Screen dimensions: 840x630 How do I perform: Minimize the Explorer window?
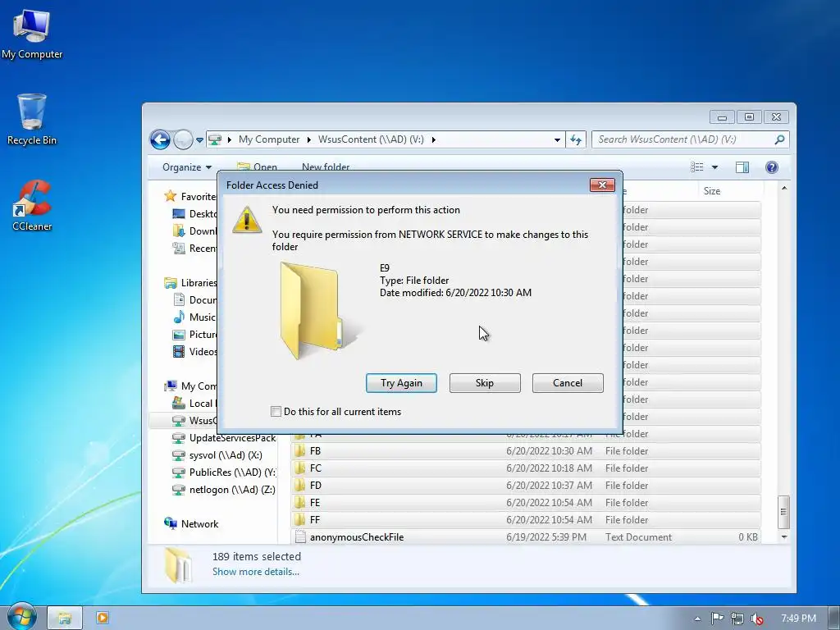click(x=722, y=116)
